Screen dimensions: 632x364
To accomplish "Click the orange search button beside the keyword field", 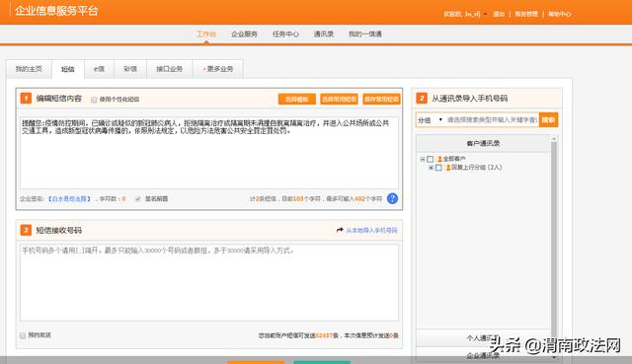I will [548, 120].
